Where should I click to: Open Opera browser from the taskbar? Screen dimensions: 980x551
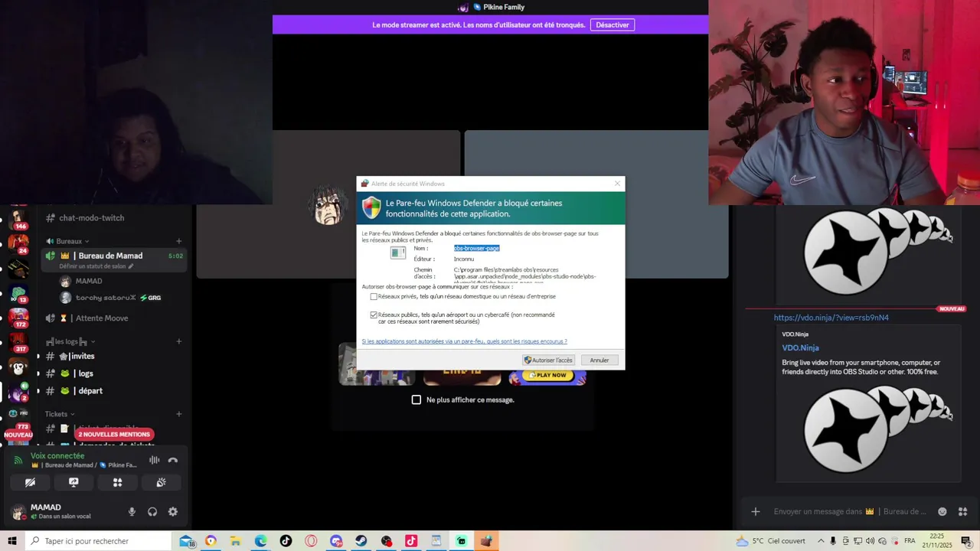pyautogui.click(x=311, y=541)
